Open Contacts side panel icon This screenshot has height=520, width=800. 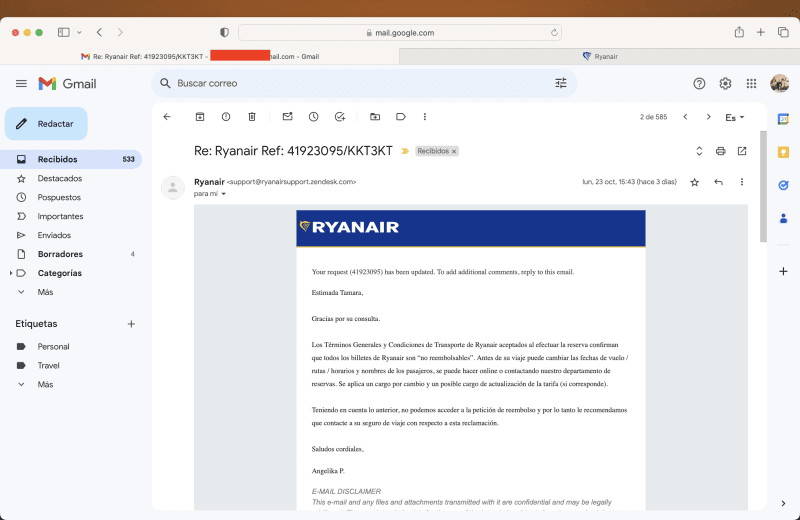tap(783, 218)
